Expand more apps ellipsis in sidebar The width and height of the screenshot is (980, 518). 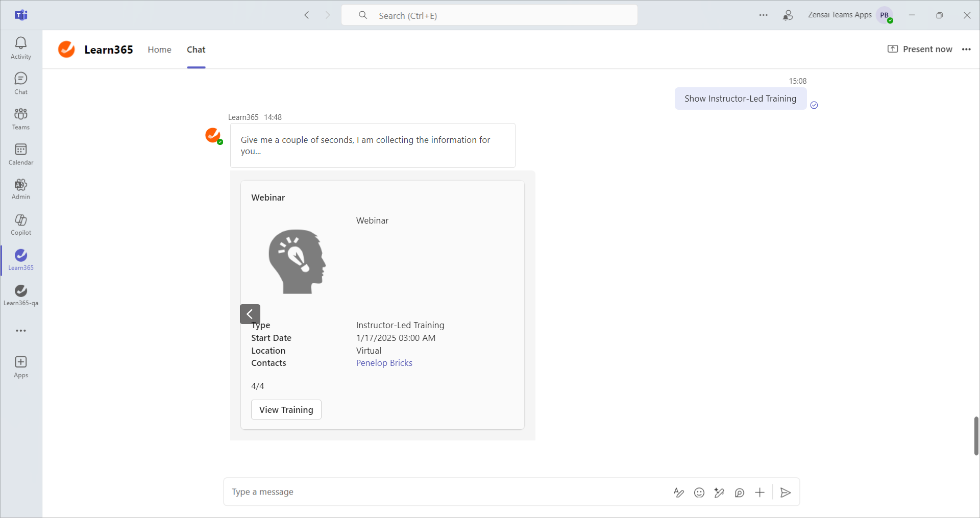click(21, 331)
